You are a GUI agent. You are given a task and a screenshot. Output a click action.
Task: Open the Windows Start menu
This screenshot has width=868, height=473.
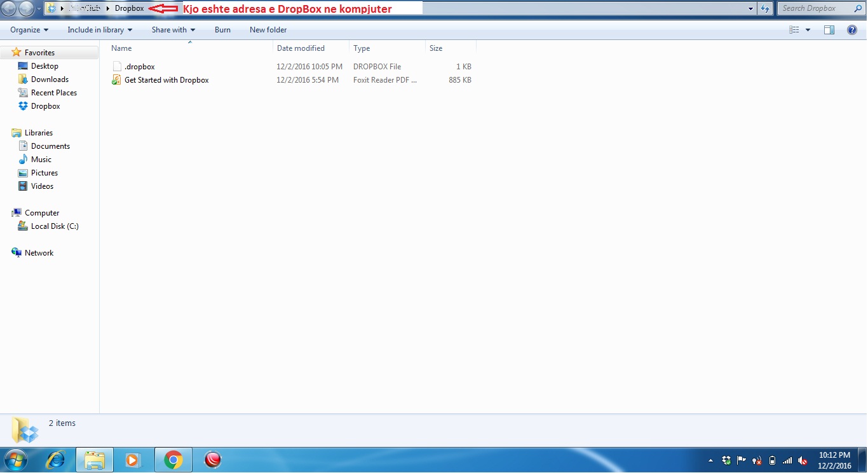coord(15,459)
